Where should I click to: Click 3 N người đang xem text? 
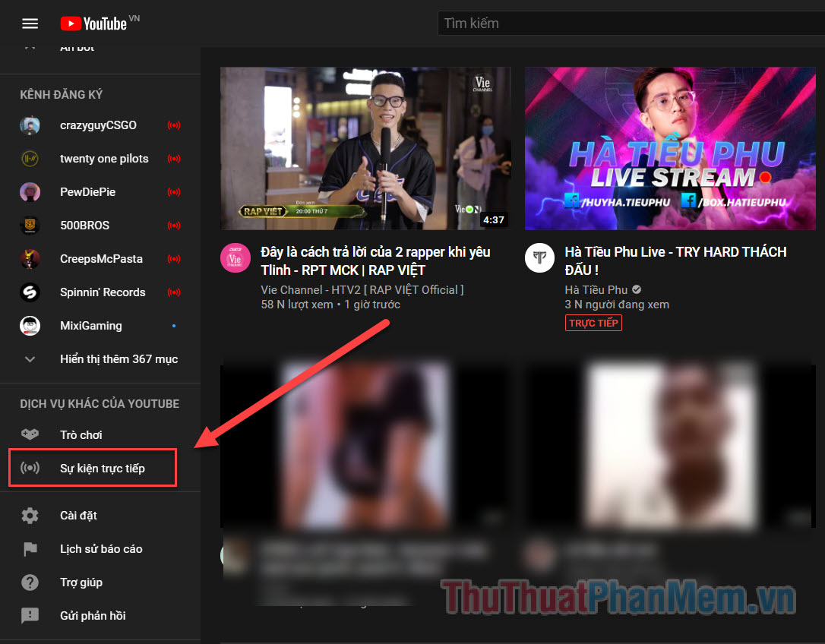click(617, 305)
